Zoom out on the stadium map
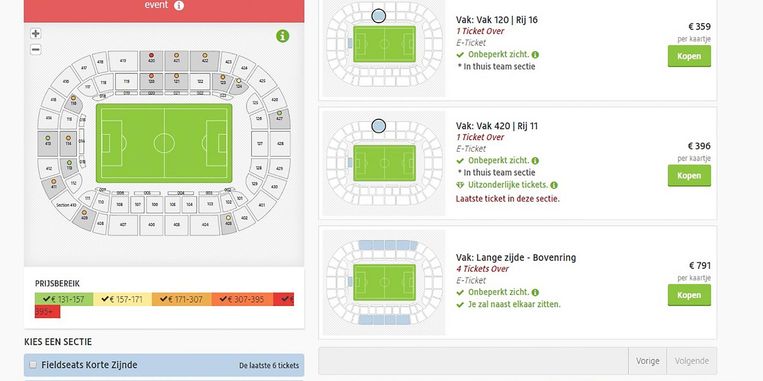The height and width of the screenshot is (381, 763). pyautogui.click(x=36, y=49)
